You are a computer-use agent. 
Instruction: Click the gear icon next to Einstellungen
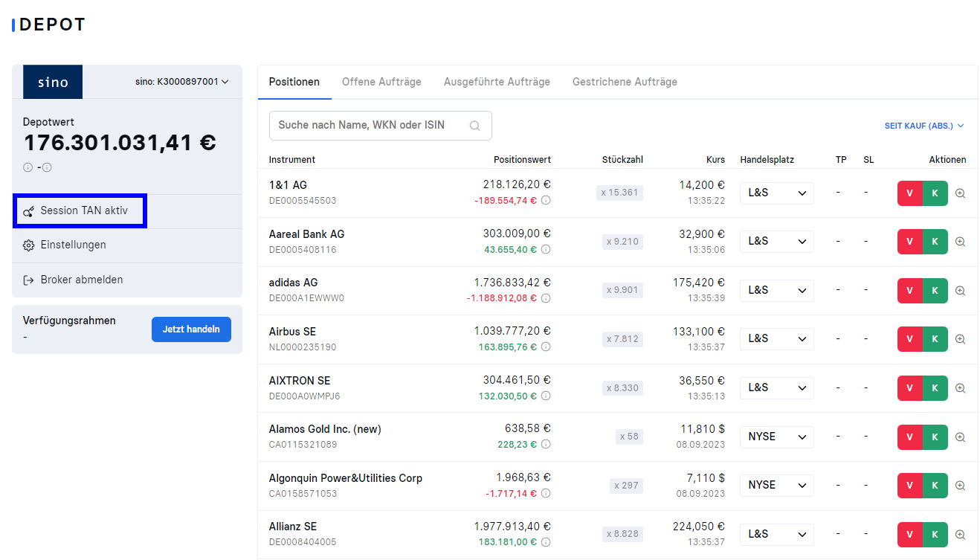[29, 245]
